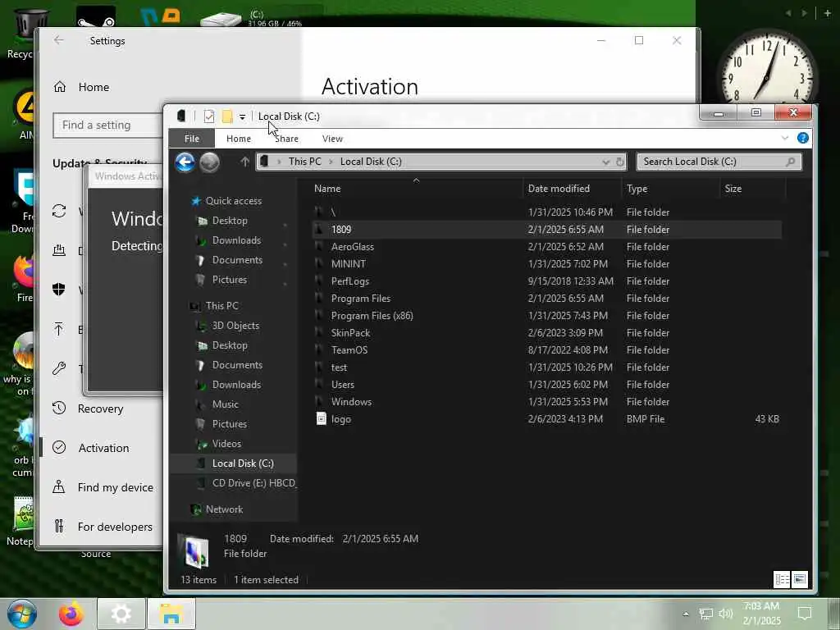
Task: Open the Share ribbon tab
Action: (286, 138)
